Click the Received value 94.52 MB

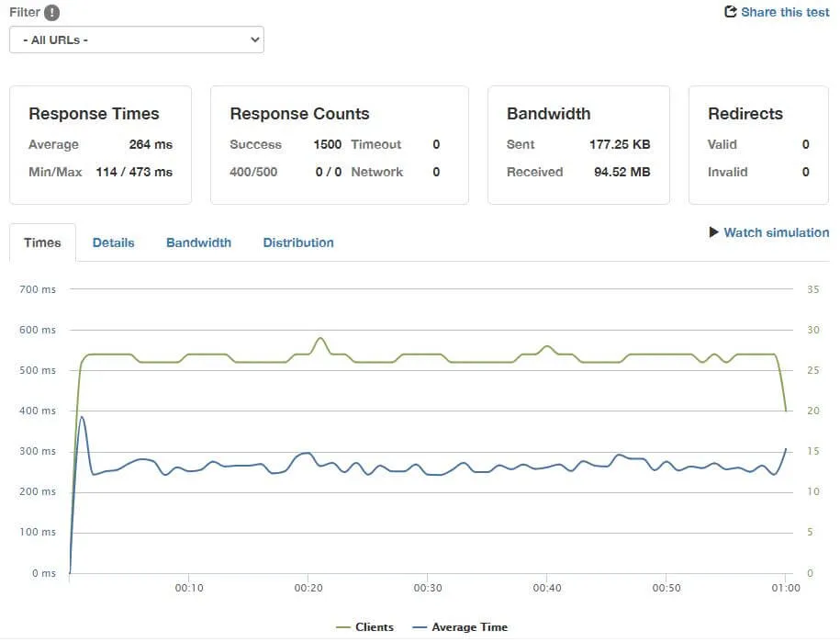pos(622,172)
